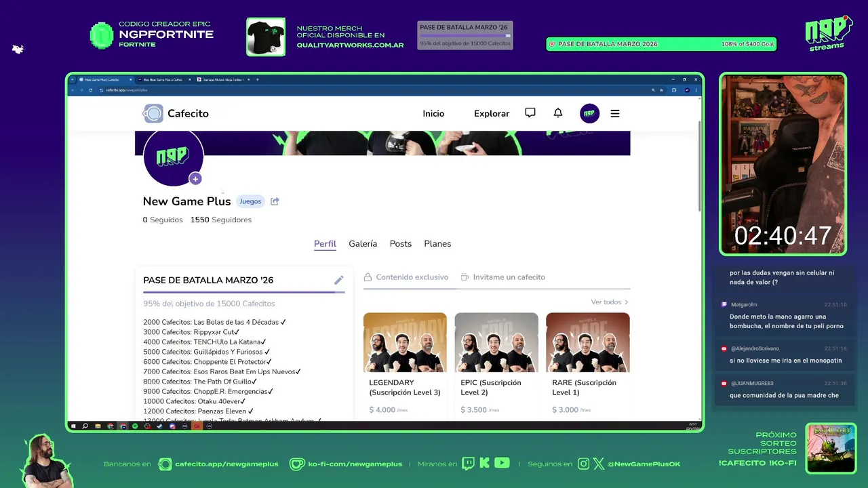The image size is (868, 488).
Task: Click '6000 Cafecitos: Choppente El Protector' line
Action: coord(208,362)
